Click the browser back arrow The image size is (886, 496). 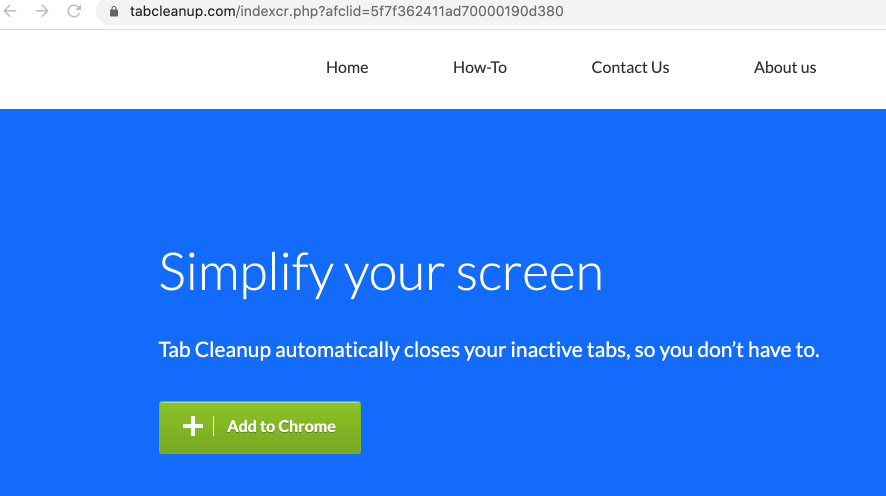(11, 12)
